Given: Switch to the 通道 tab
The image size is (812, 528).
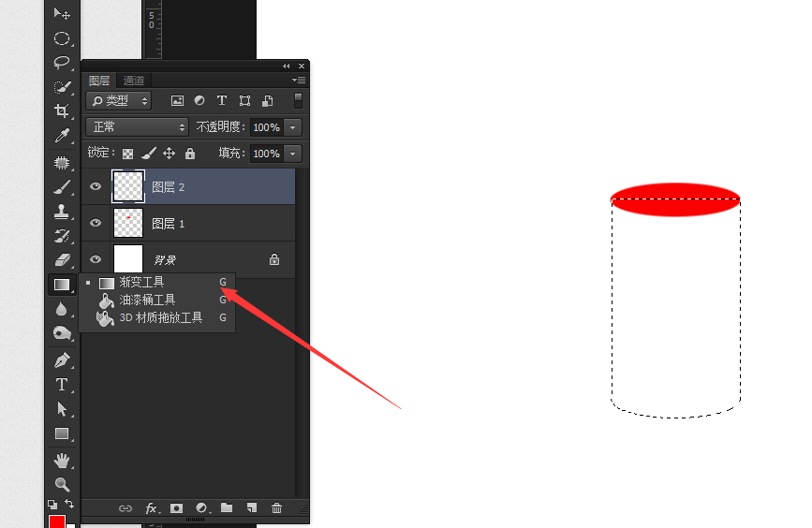Looking at the screenshot, I should click(134, 81).
